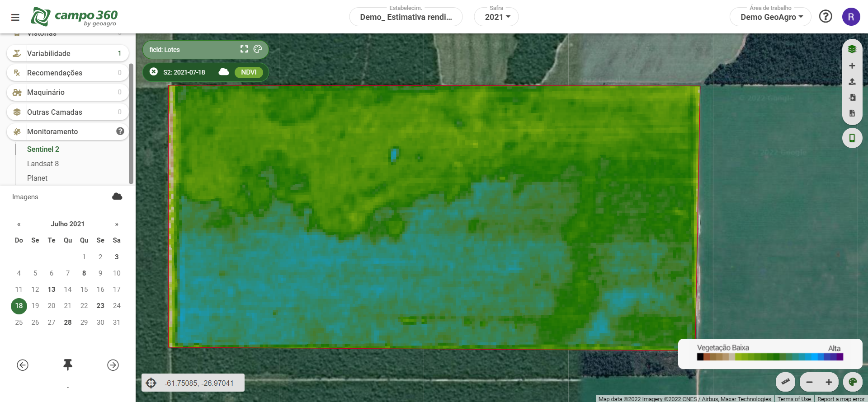This screenshot has width=868, height=402.
Task: Select July 18 in calendar
Action: pyautogui.click(x=19, y=306)
